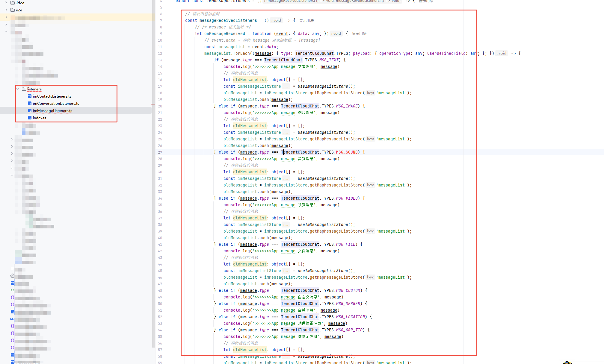Click line number 27 in gutter
Screen dimensions: 604x364
pyautogui.click(x=160, y=152)
